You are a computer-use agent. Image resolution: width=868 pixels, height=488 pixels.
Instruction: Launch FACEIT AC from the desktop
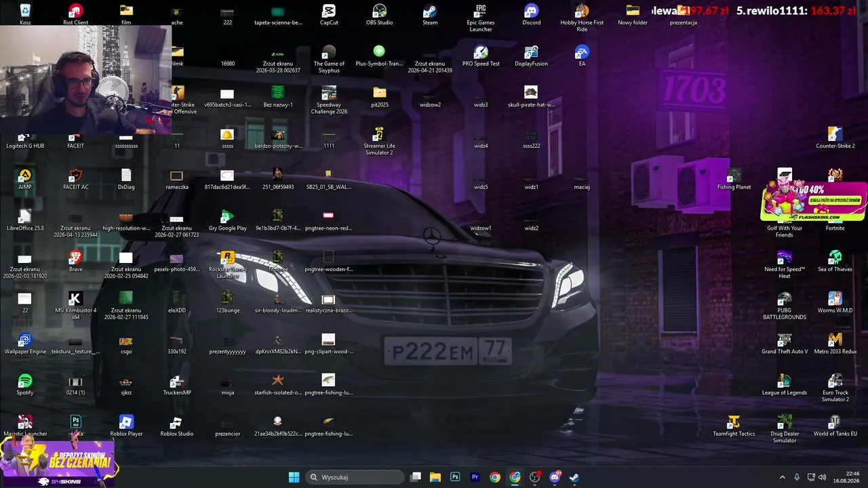(x=75, y=179)
